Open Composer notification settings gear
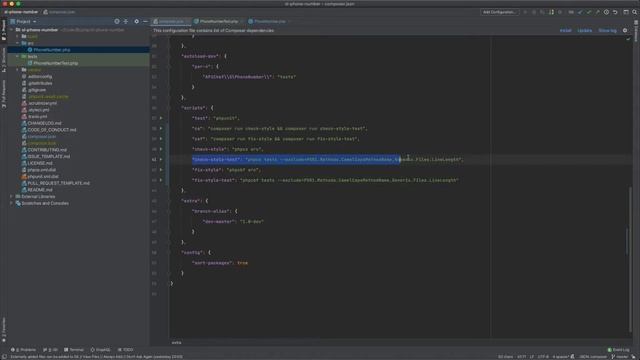Screen dimensions: 640x360 tap(625, 31)
